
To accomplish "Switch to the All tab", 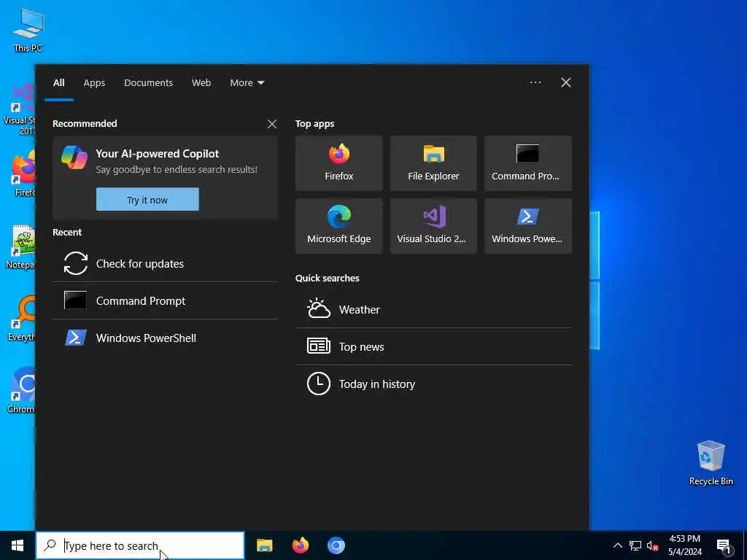I will click(x=58, y=83).
